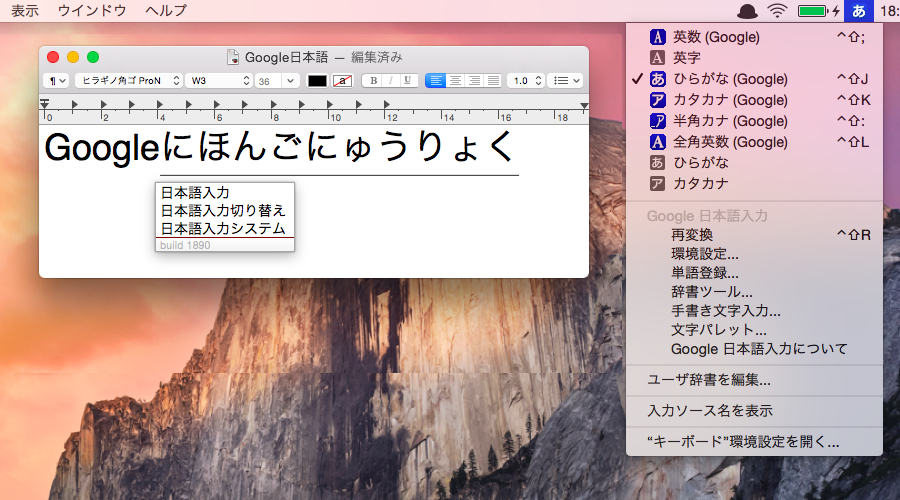
Task: Open 環境設定... for Google Japanese Input
Action: [x=754, y=254]
